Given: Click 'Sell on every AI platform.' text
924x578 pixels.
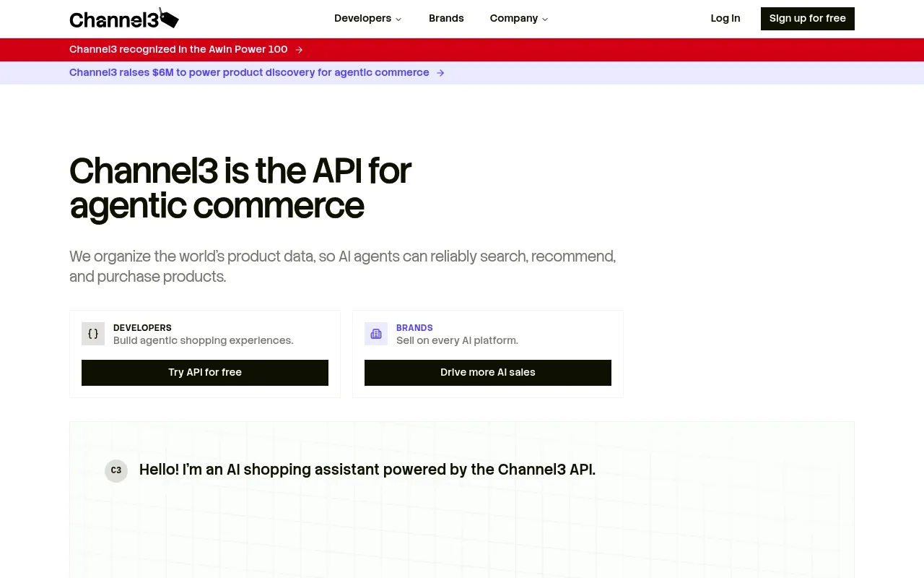Looking at the screenshot, I should tap(457, 340).
